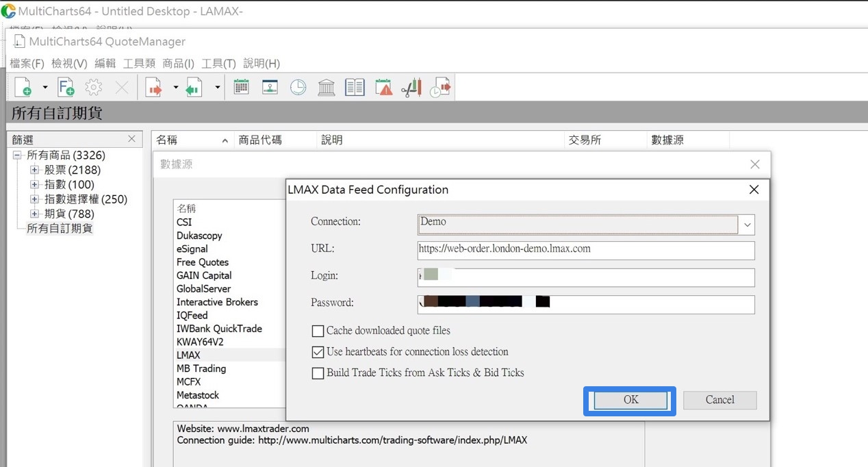Sort by the 名稱 column header
Image resolution: width=868 pixels, height=467 pixels.
[x=192, y=140]
